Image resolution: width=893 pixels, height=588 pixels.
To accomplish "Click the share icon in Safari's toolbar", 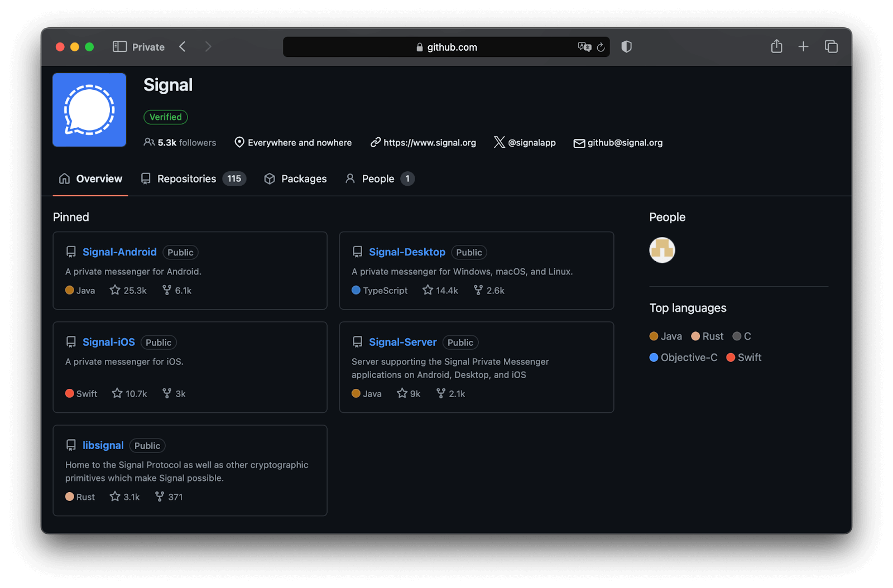I will coord(776,46).
